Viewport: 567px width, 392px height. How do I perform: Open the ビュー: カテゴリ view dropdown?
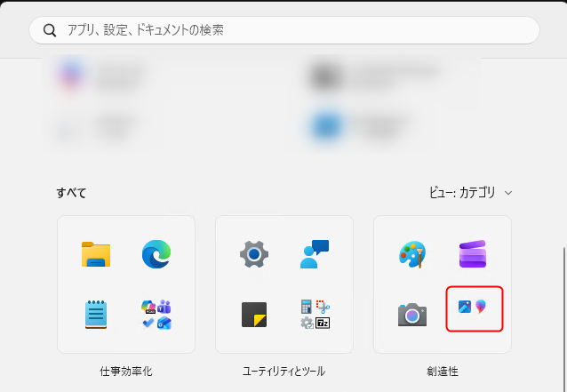pos(470,192)
